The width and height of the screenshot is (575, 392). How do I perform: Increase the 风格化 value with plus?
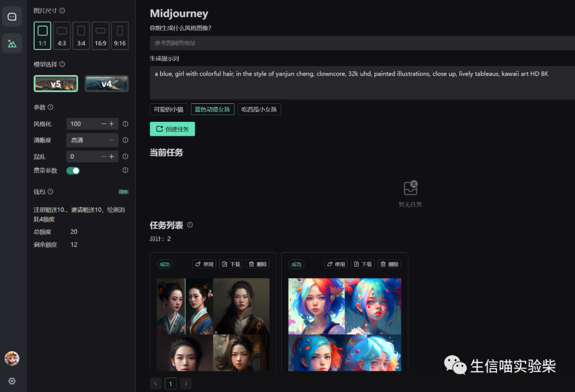point(112,124)
